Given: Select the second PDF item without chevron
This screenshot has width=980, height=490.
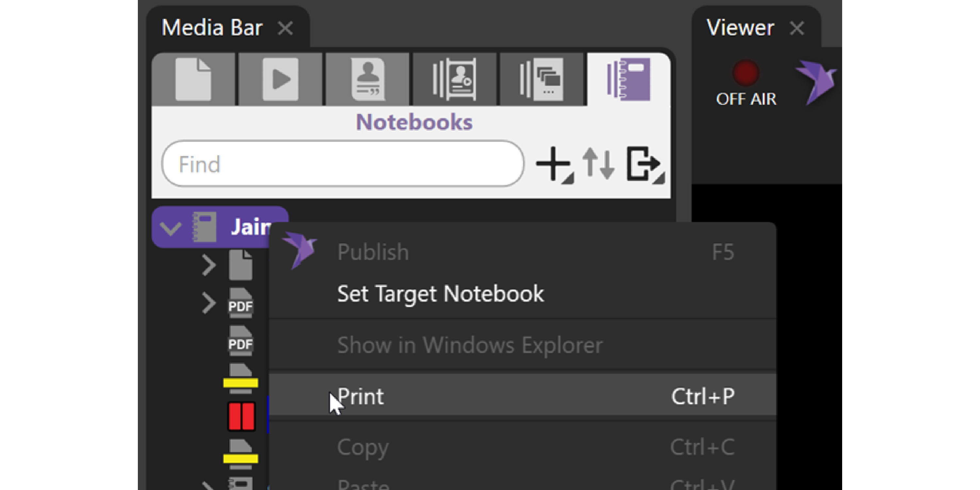Looking at the screenshot, I should click(x=240, y=341).
